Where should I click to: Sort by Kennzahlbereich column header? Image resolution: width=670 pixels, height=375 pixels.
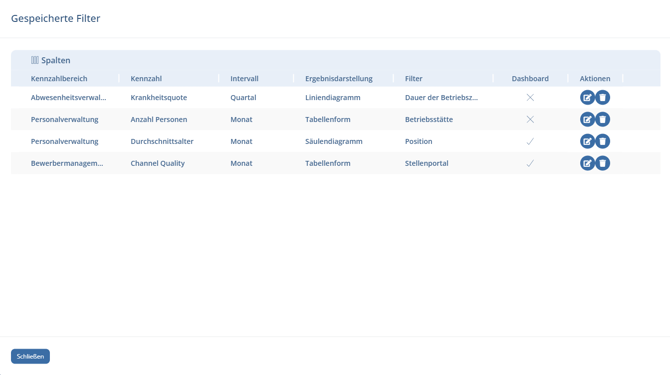59,79
